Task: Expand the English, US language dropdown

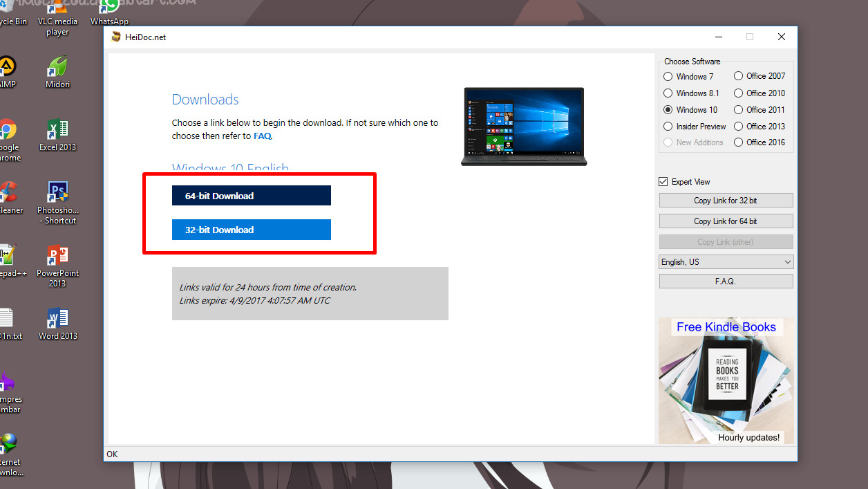Action: (726, 262)
